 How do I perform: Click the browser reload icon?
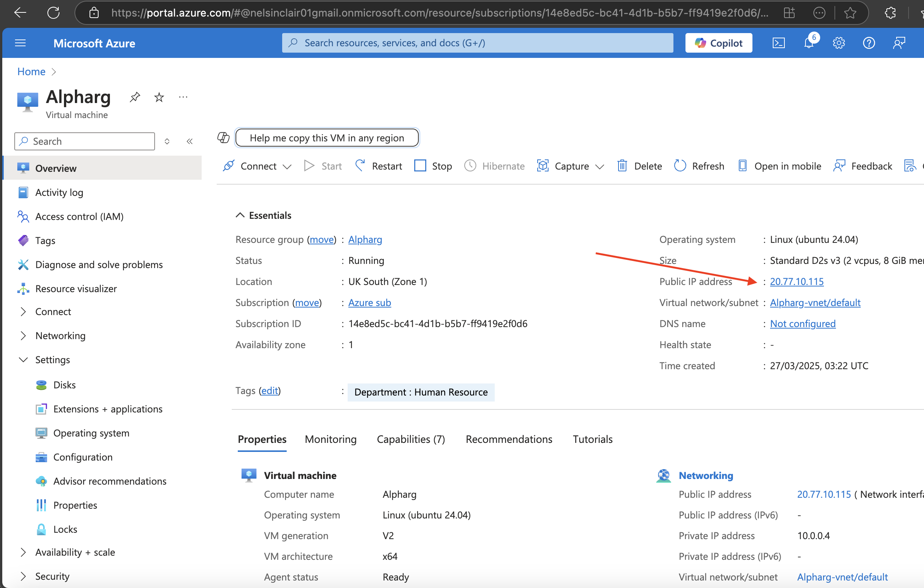(x=53, y=13)
